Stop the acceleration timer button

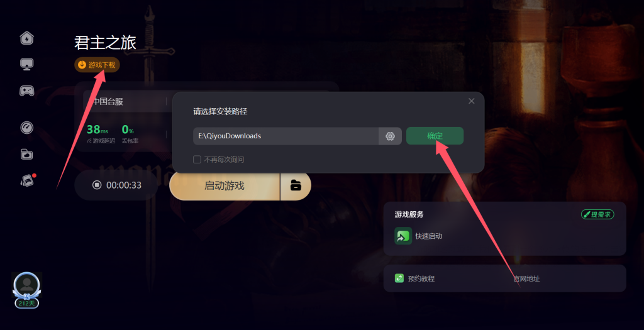click(x=96, y=185)
